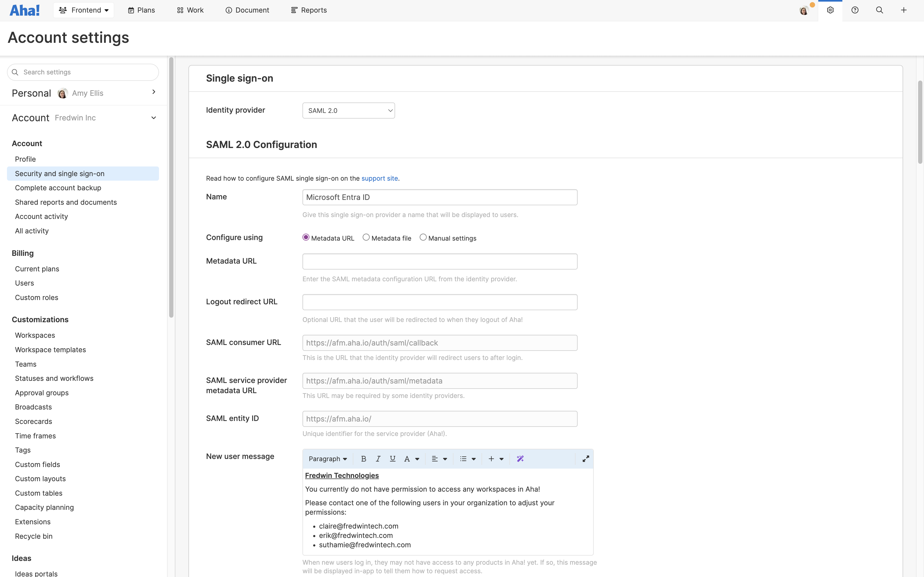Open the support site link
This screenshot has height=577, width=924.
[x=379, y=178]
